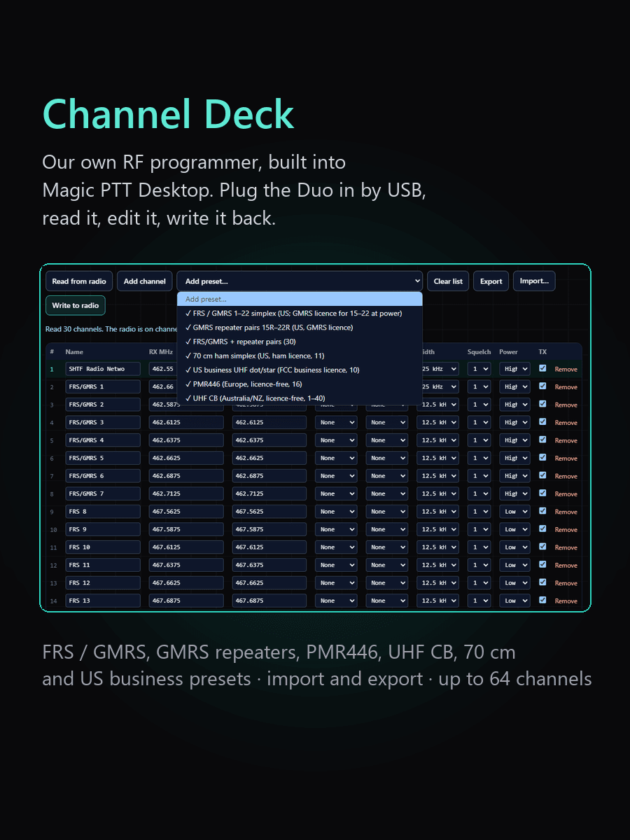Image resolution: width=630 pixels, height=840 pixels.
Task: Click row number 14 in the channel table
Action: click(x=52, y=601)
